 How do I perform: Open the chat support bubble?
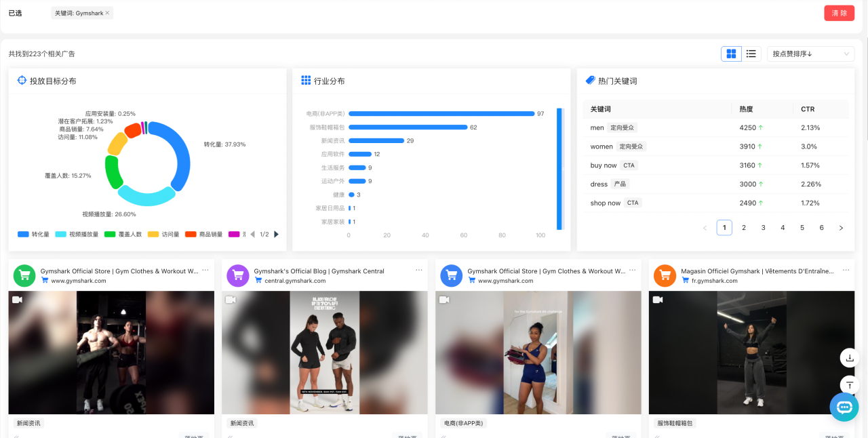(x=844, y=407)
